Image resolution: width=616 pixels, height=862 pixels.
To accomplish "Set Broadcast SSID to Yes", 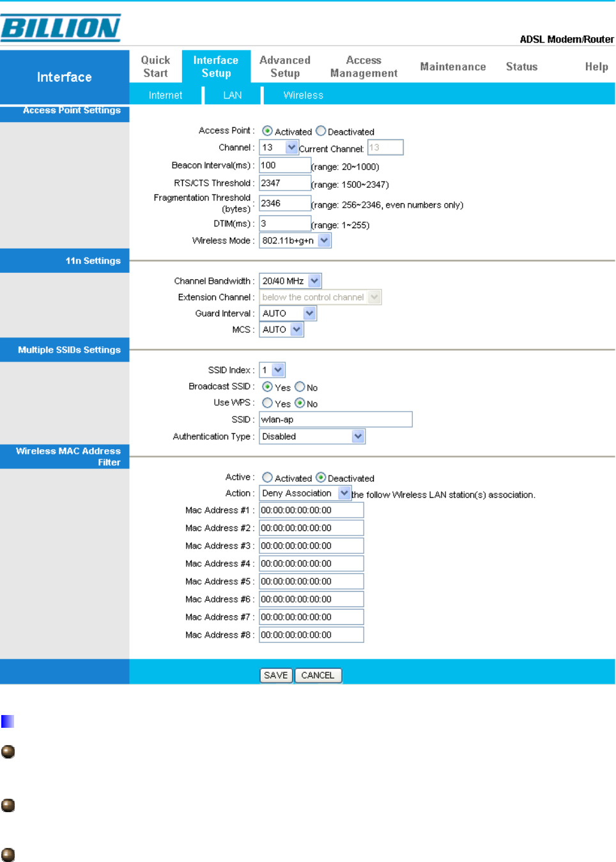I will tap(267, 387).
